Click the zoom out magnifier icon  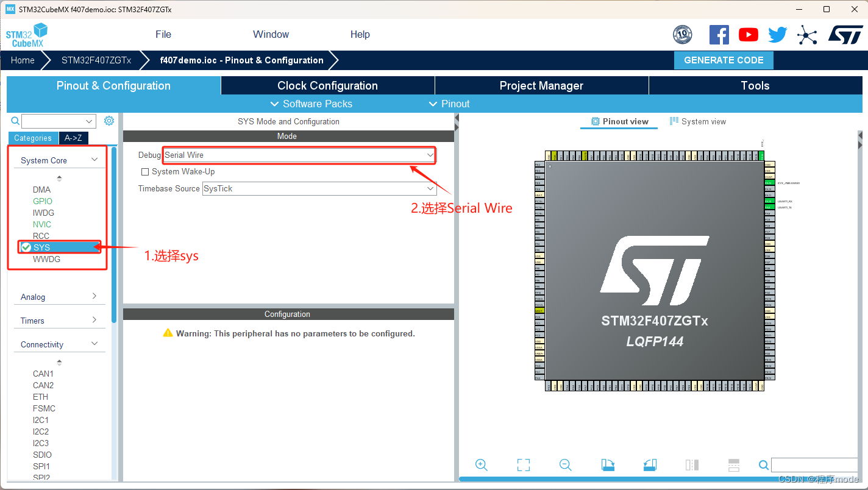565,465
